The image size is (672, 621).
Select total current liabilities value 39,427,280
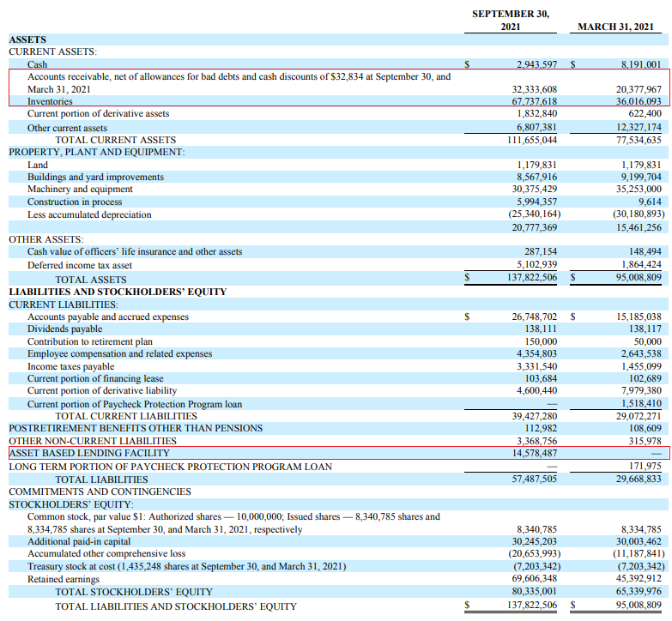coord(535,416)
